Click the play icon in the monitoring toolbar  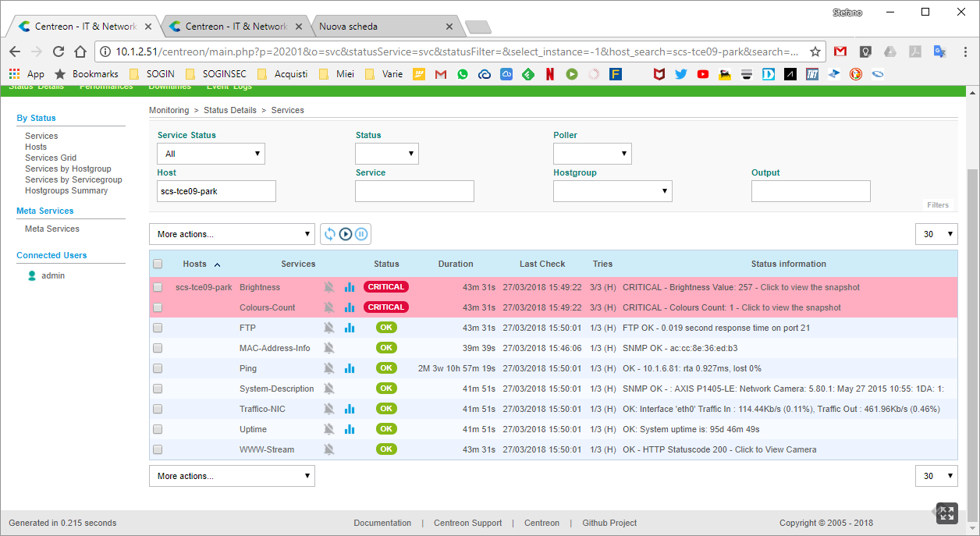click(x=346, y=234)
